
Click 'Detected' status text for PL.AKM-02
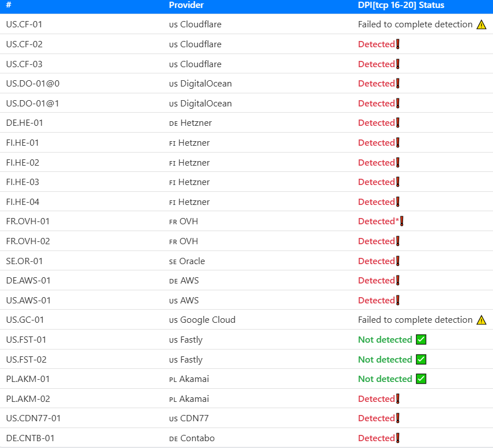(x=376, y=399)
